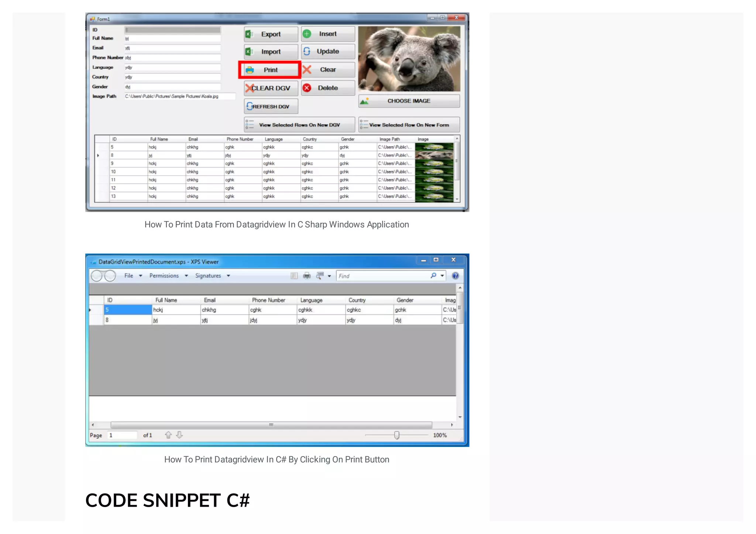This screenshot has width=756, height=534.
Task: Expand the Signatures dropdown arrow
Action: tap(228, 276)
